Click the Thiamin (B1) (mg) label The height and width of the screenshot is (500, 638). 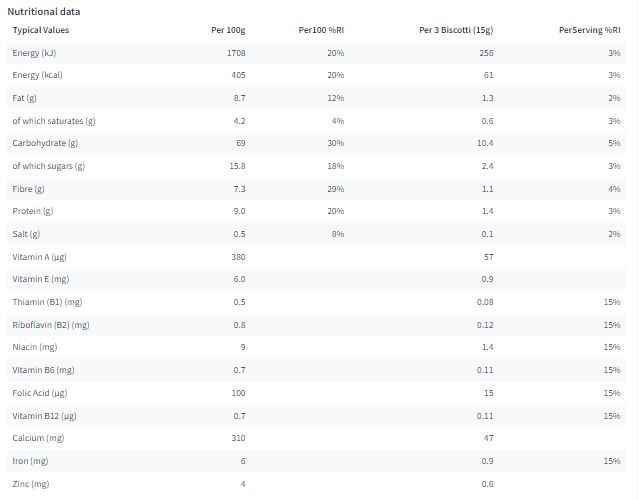pos(47,302)
